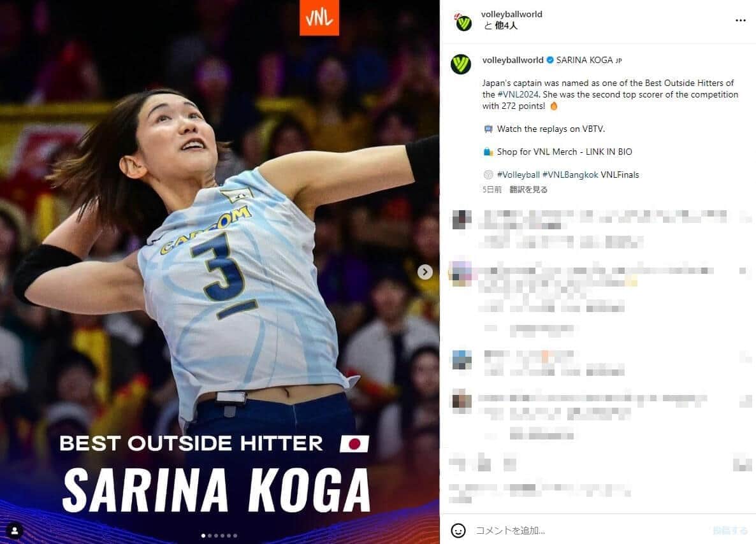Image resolution: width=756 pixels, height=544 pixels.
Task: Click the Sarina Koga post photo
Action: coord(219,272)
